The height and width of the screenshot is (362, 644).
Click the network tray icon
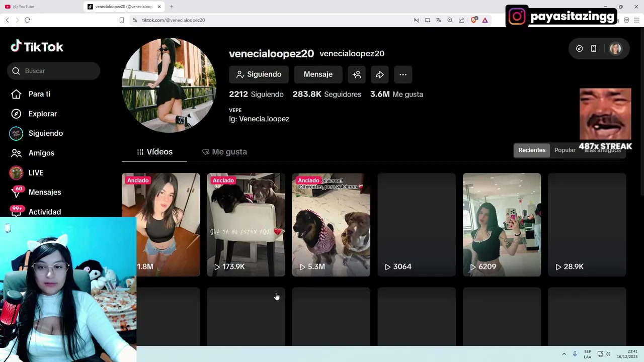tap(600, 354)
